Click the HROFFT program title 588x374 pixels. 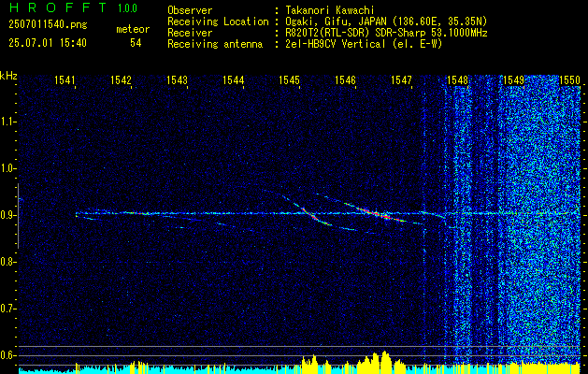click(57, 7)
